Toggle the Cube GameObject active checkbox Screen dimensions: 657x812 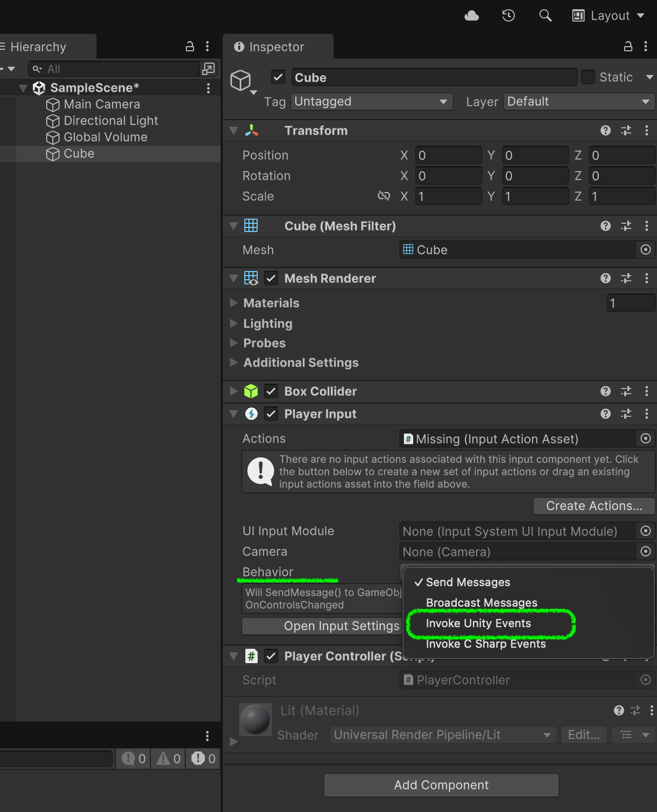coord(278,78)
